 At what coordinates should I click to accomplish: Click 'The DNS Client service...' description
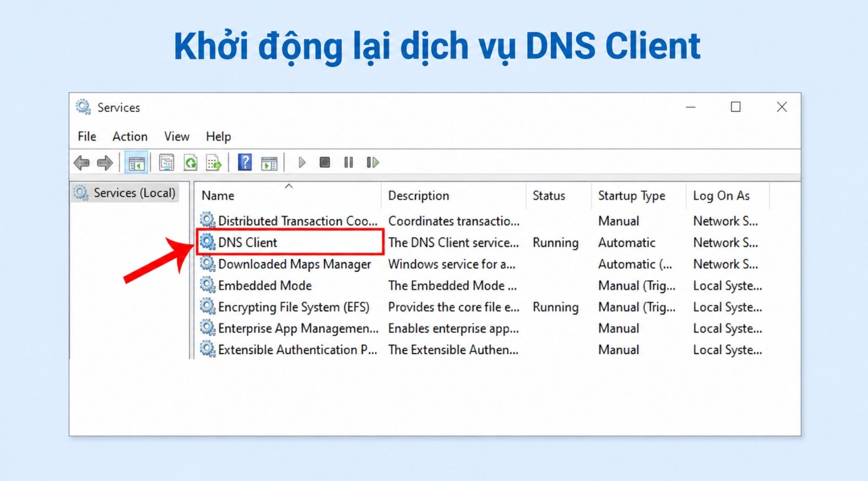click(x=453, y=242)
